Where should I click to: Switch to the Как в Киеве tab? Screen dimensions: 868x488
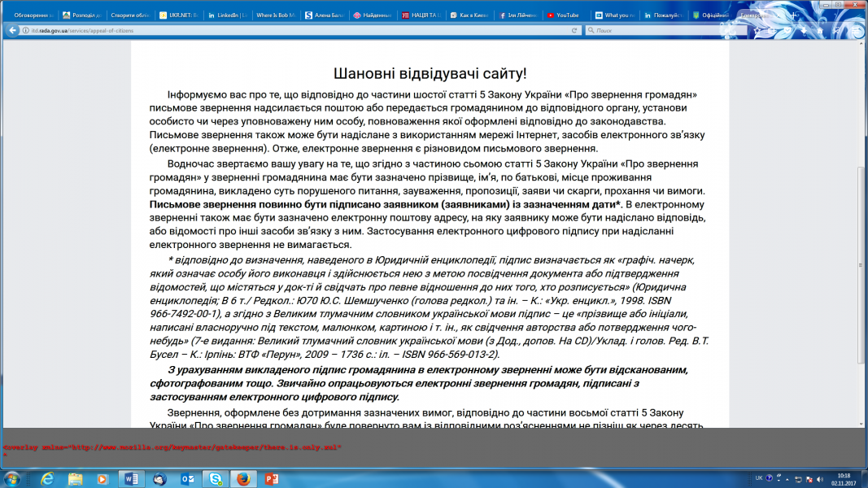point(469,15)
